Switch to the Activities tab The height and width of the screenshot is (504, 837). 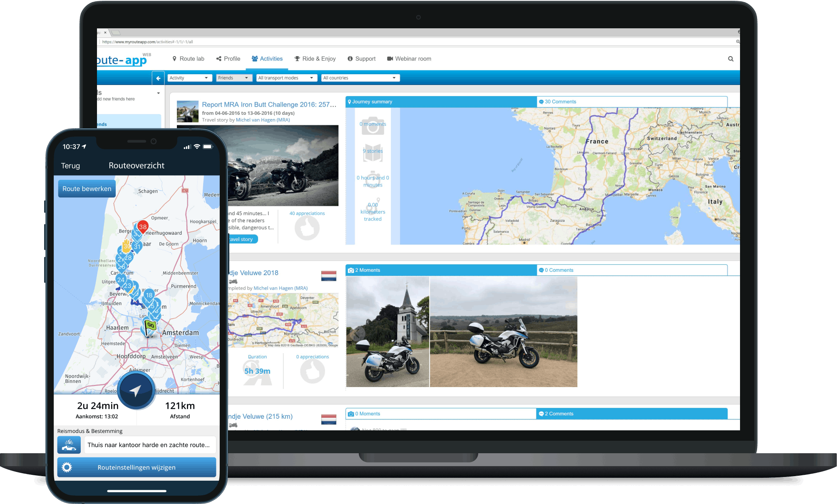(267, 59)
